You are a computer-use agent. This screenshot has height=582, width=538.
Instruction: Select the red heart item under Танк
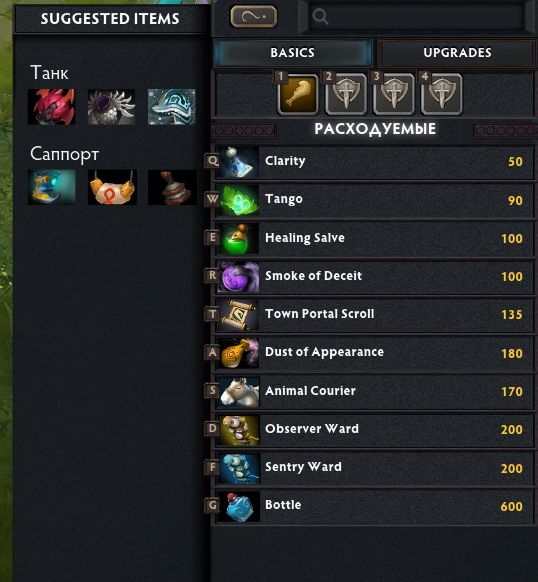51,107
